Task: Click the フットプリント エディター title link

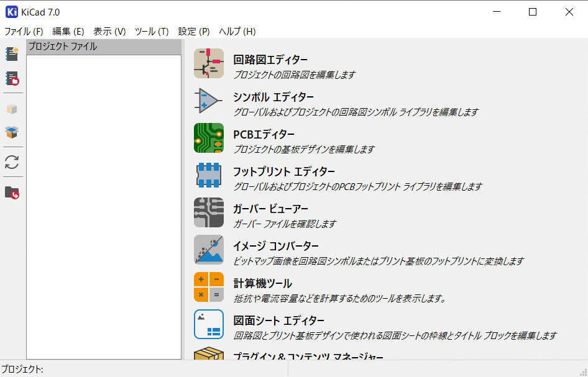Action: pos(284,171)
